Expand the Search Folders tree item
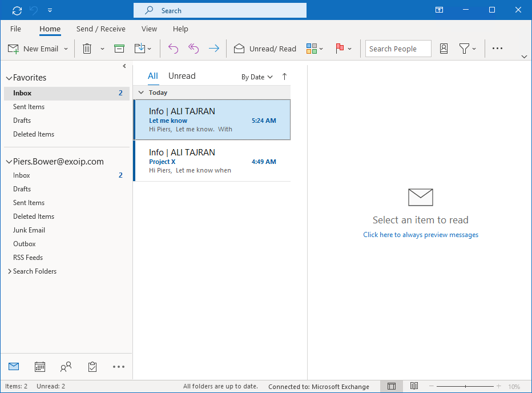 (x=9, y=271)
